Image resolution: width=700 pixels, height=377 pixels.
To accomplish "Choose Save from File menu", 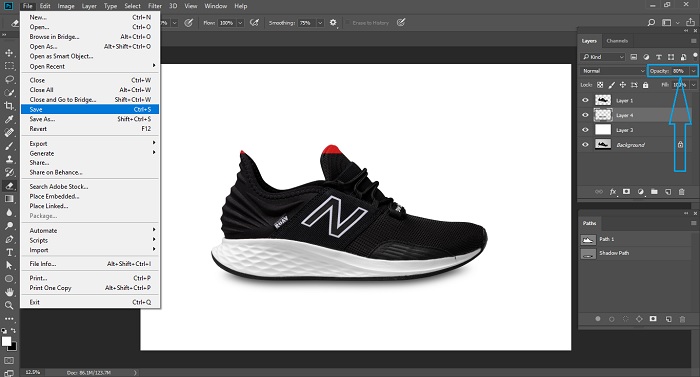I will coord(90,109).
